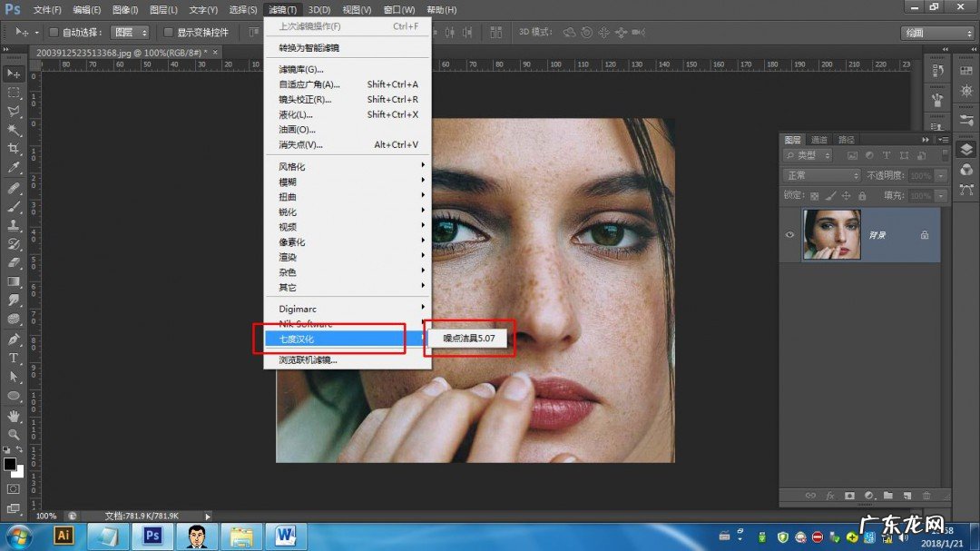The width and height of the screenshot is (980, 551).
Task: Click the foreground color swatch
Action: 10,464
